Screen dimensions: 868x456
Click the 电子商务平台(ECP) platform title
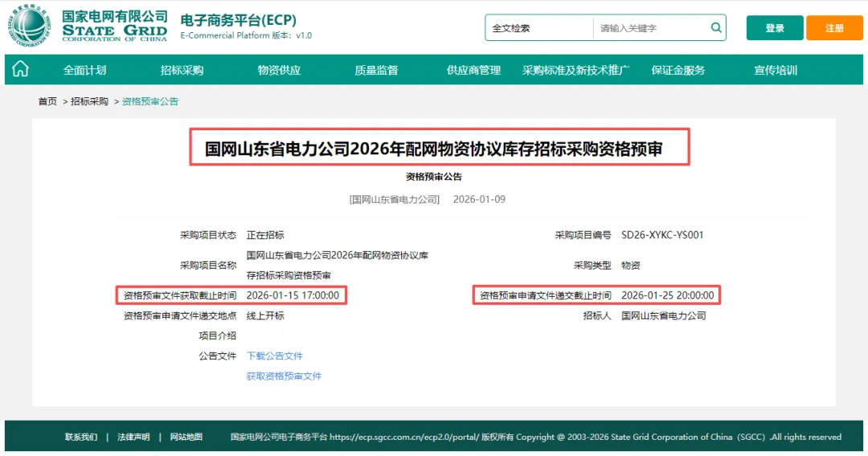238,20
